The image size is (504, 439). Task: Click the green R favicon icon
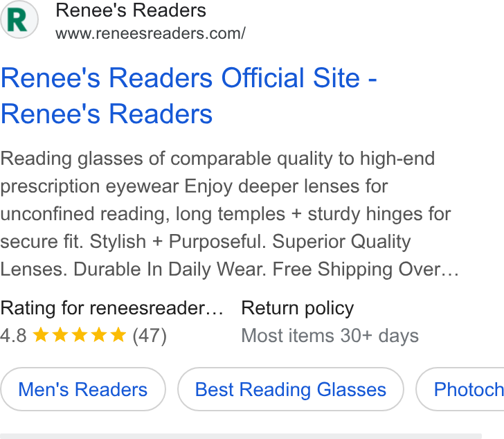coord(19,19)
